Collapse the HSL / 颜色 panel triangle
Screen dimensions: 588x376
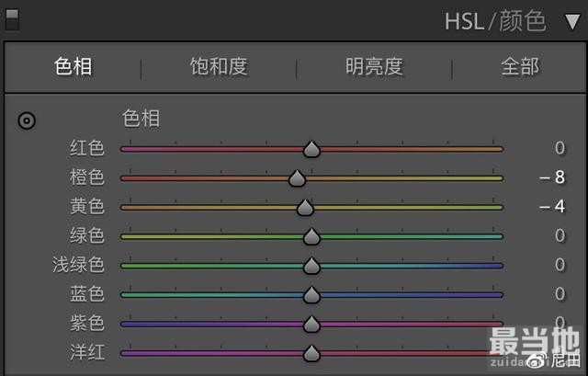tap(572, 22)
